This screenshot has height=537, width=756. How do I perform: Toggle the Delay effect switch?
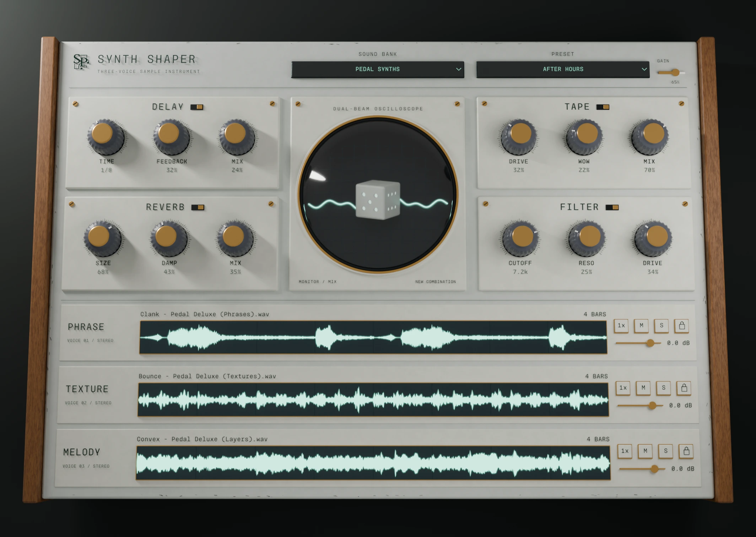point(197,107)
